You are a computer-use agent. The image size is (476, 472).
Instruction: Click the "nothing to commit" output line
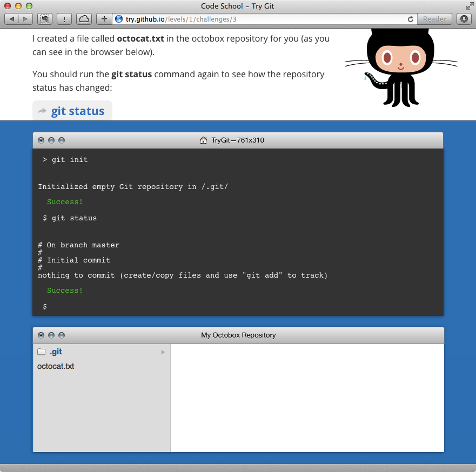[183, 275]
